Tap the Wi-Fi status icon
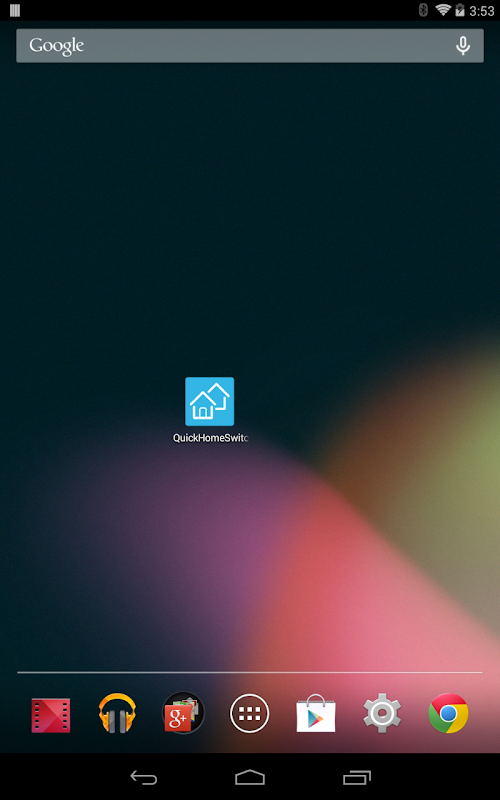500x800 pixels. [x=443, y=10]
